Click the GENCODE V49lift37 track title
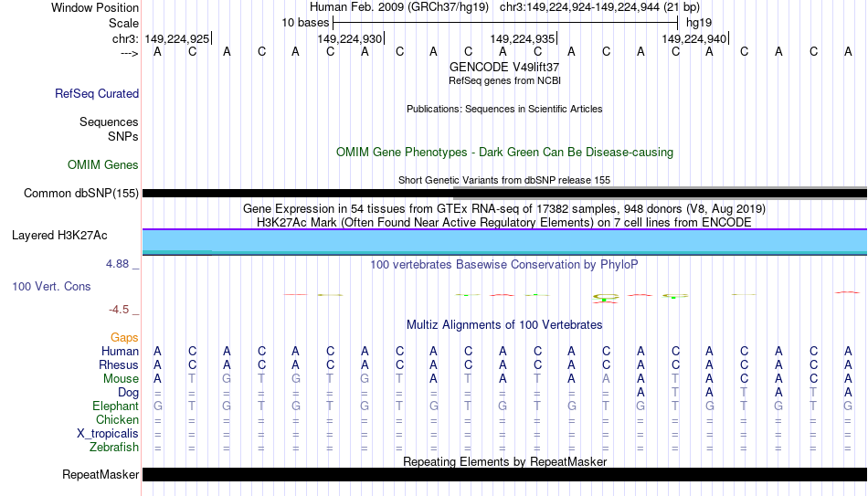This screenshot has height=496, width=868. (504, 67)
